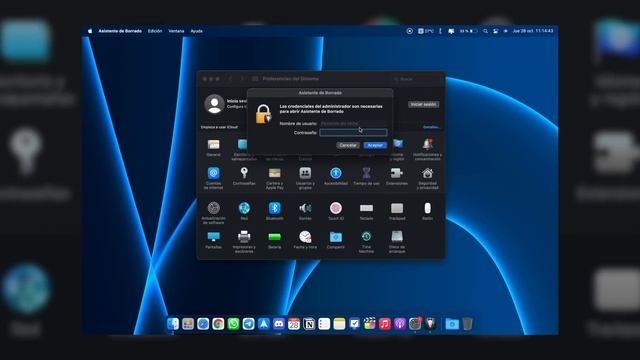Open Fecha y hora preferences
The width and height of the screenshot is (640, 360).
(x=305, y=240)
